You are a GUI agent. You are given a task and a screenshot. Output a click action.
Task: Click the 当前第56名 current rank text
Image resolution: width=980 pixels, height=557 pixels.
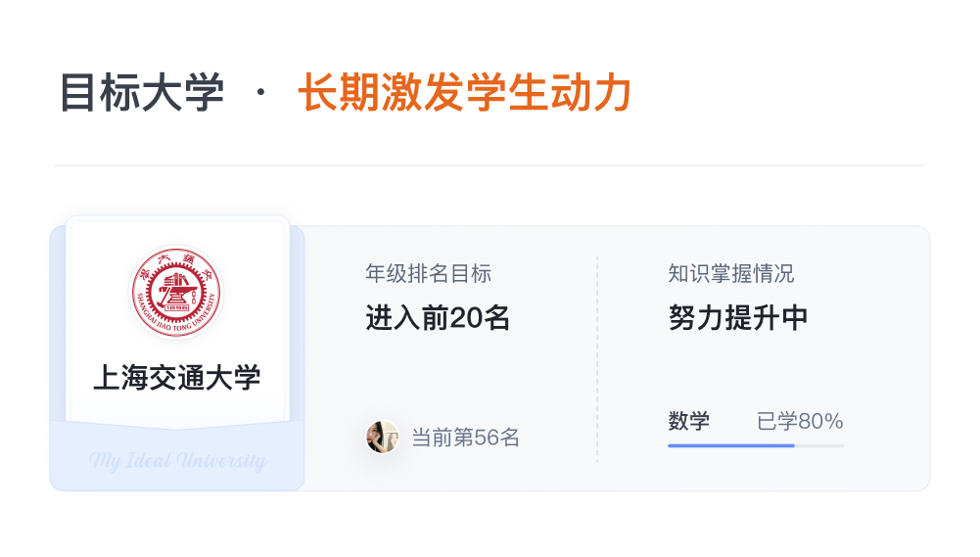point(465,438)
